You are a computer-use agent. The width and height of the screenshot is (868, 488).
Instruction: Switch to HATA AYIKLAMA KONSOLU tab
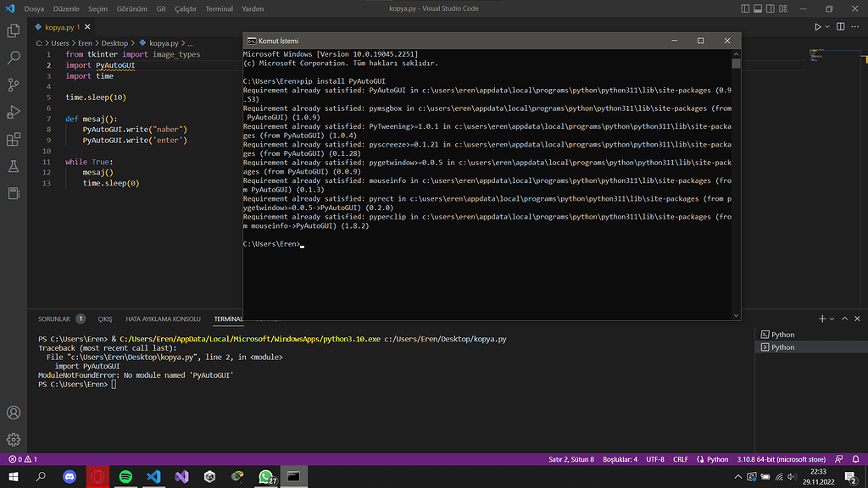164,319
